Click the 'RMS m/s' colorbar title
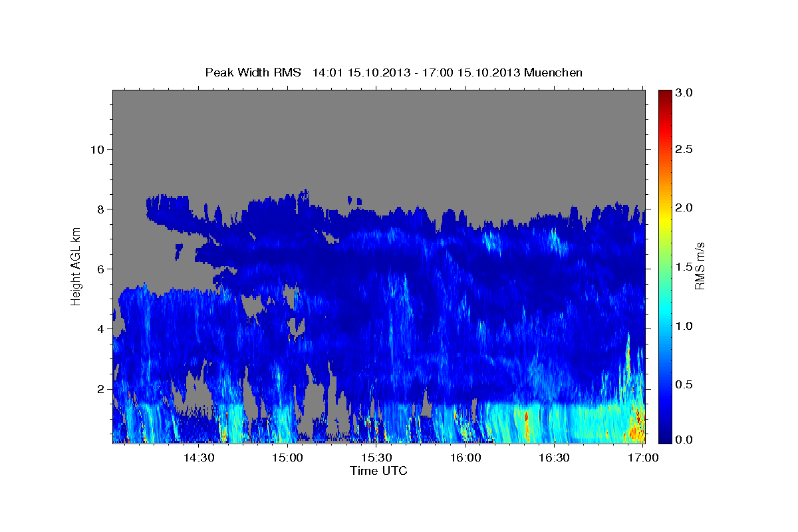 [x=700, y=266]
